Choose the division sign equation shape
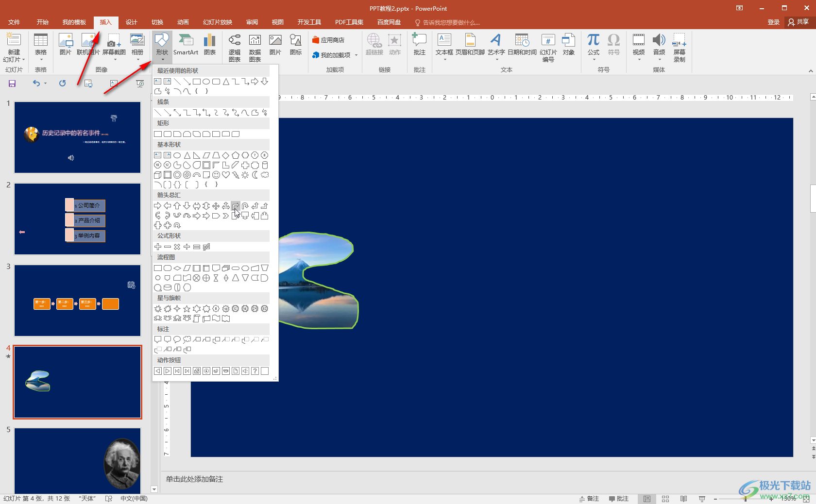Screen dimensions: 816x504 point(187,247)
